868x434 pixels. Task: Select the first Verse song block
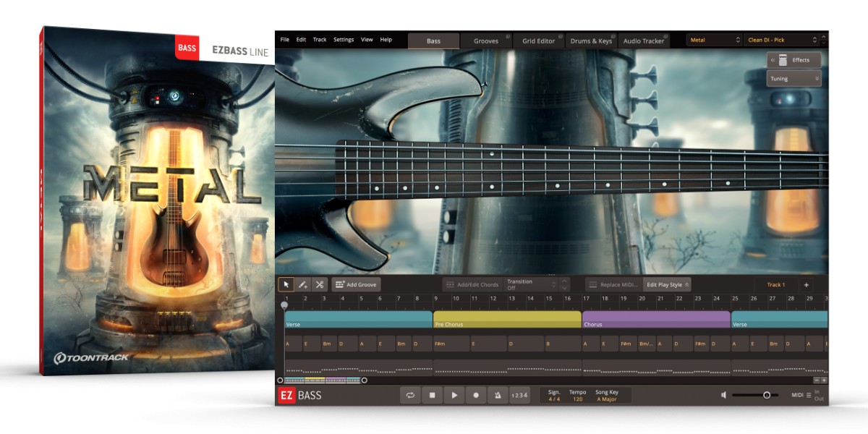(x=359, y=319)
